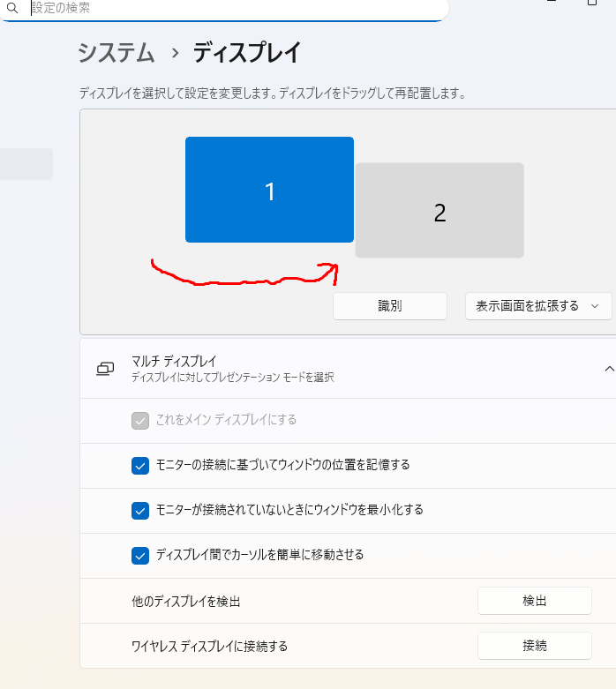Viewport: 616px width, 689px height.
Task: Uncheck モニターの接続に基づいてウィンドウの位置を記憶する
Action: (x=140, y=466)
